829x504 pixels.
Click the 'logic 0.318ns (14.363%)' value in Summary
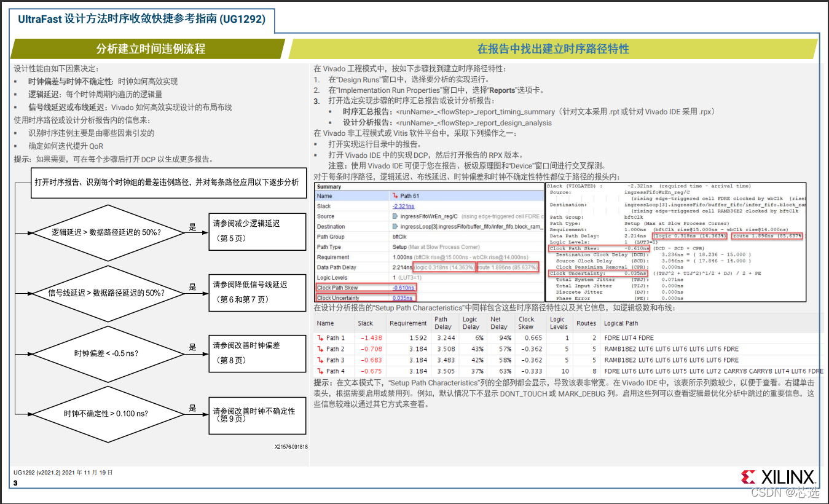point(444,267)
